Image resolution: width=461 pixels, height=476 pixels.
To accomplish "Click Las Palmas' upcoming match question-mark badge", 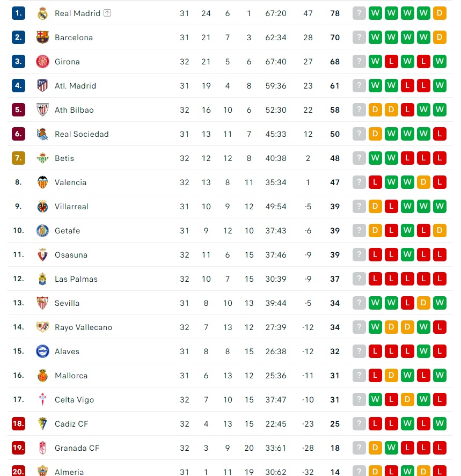I will (x=359, y=279).
